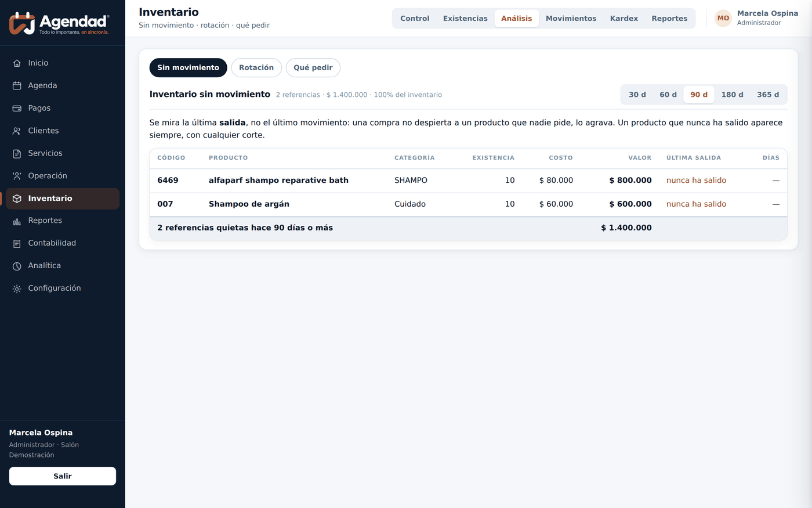Click the total $ 1.400.000 in footer row
Screen dimensions: 812x508
pyautogui.click(x=626, y=228)
